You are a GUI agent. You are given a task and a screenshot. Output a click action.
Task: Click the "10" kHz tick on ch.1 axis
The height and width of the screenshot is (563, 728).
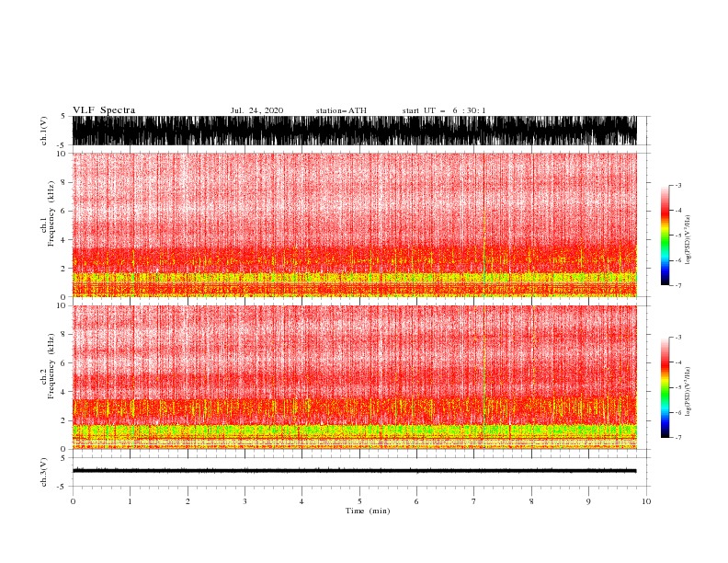[62, 154]
